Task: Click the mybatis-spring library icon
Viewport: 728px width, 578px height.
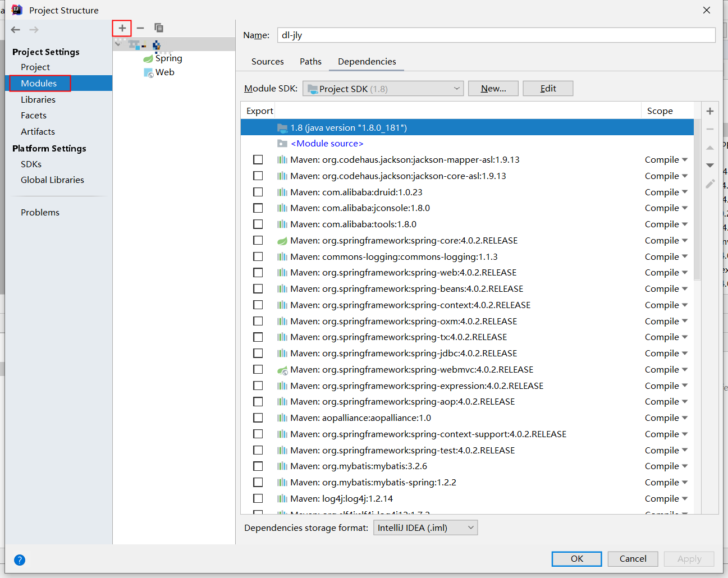Action: 282,482
